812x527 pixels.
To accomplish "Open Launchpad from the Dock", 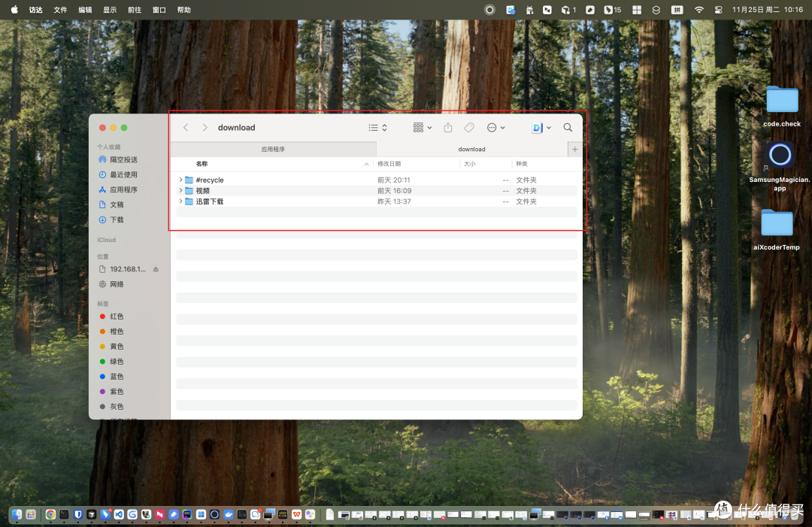I will pyautogui.click(x=31, y=514).
